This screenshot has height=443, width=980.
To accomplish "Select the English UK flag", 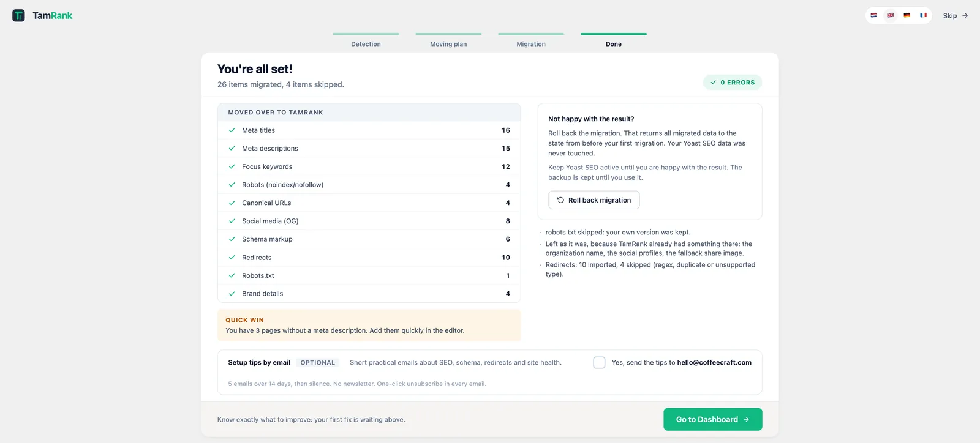I will click(x=891, y=15).
